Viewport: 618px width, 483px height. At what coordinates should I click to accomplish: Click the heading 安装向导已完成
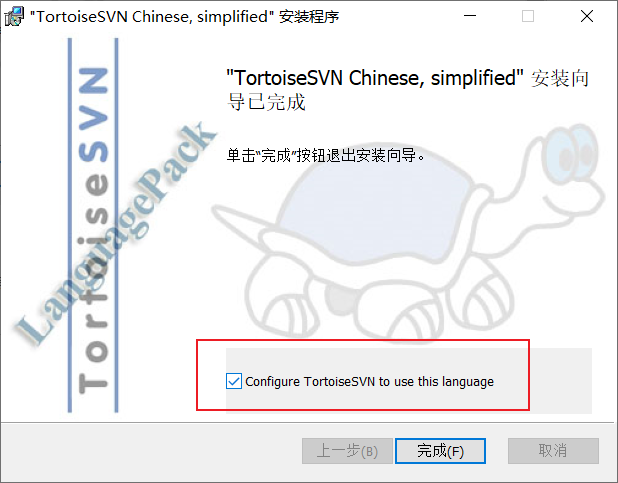point(408,90)
